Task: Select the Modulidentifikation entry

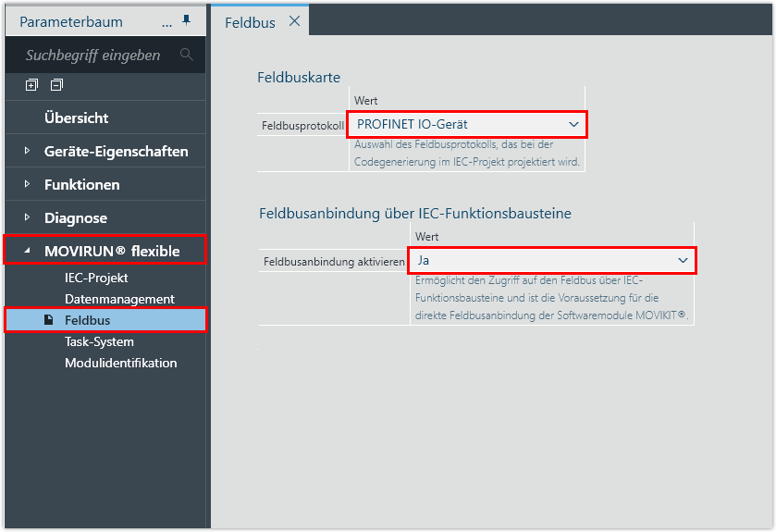Action: click(120, 363)
